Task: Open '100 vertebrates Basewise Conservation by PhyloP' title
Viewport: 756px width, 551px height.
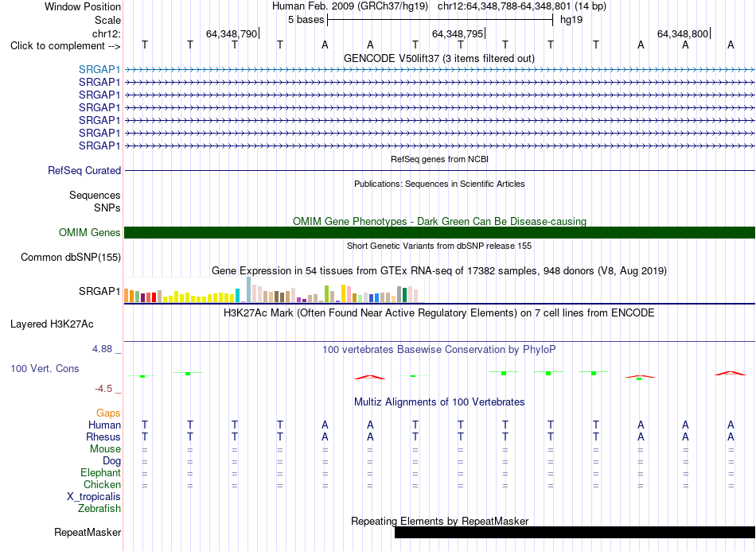Action: (x=439, y=350)
